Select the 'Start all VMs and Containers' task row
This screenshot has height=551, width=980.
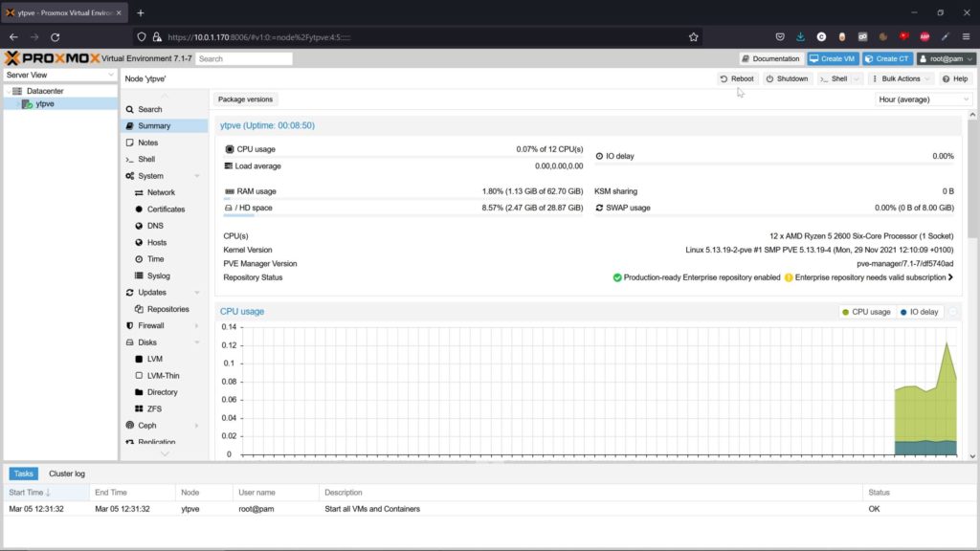click(489, 509)
